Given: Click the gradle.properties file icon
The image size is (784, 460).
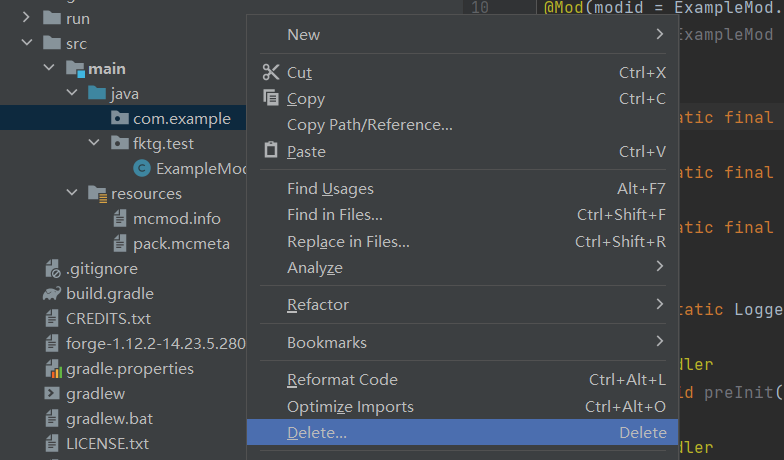Looking at the screenshot, I should point(52,369).
